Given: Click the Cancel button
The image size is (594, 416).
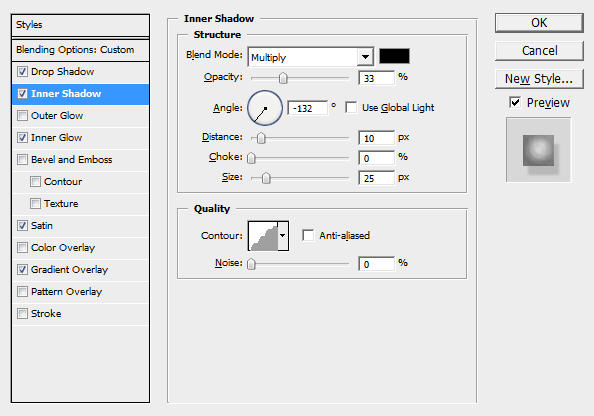Looking at the screenshot, I should (539, 51).
